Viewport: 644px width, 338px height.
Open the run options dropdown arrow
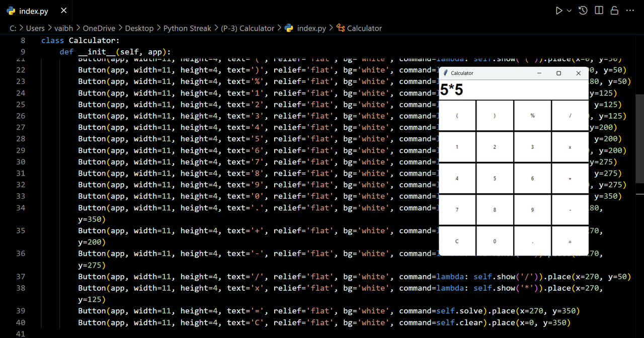pyautogui.click(x=570, y=11)
